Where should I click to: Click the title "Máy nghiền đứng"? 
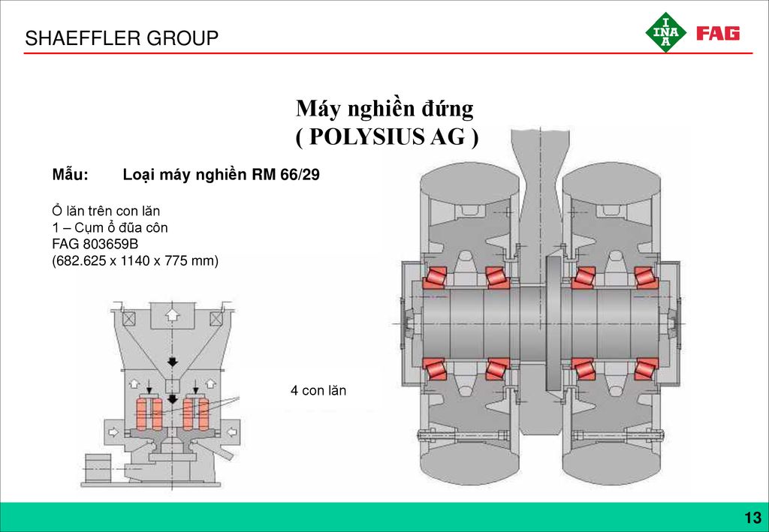tap(385, 109)
